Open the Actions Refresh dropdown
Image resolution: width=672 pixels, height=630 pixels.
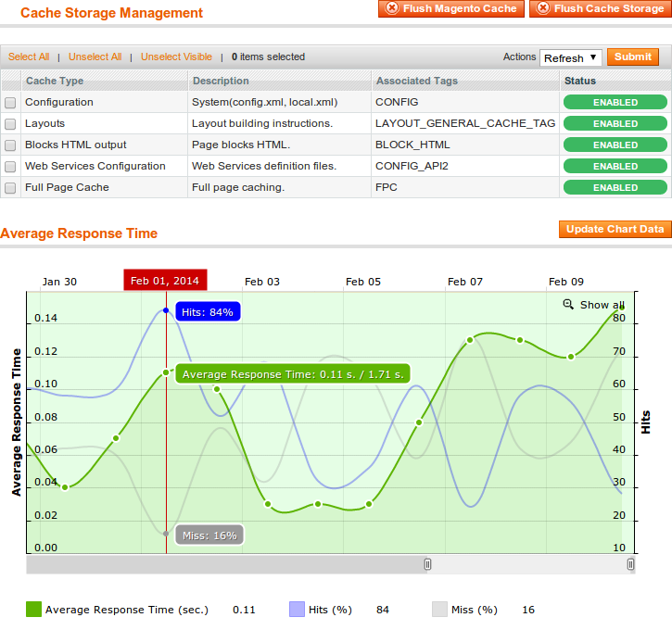point(570,57)
